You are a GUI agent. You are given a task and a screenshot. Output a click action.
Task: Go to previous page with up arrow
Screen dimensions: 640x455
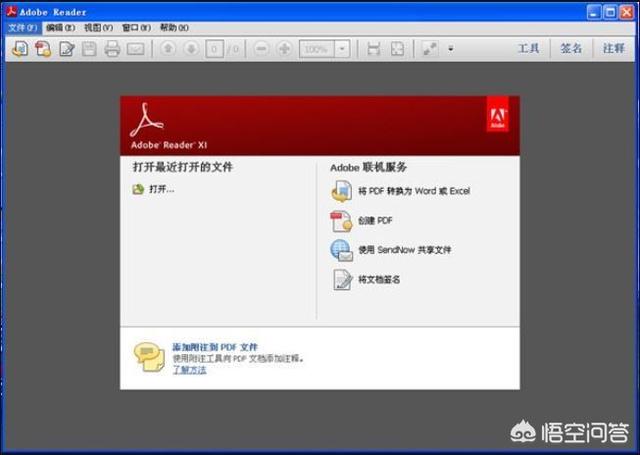point(168,49)
